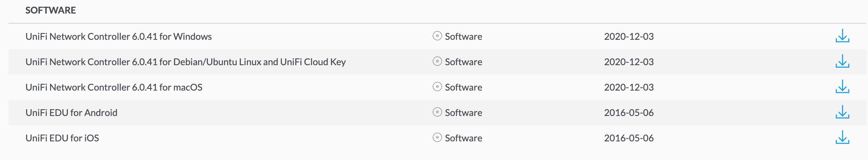
Task: Open the Debian/Ubuntu Linux and Cloud Key entry
Action: [x=186, y=62]
